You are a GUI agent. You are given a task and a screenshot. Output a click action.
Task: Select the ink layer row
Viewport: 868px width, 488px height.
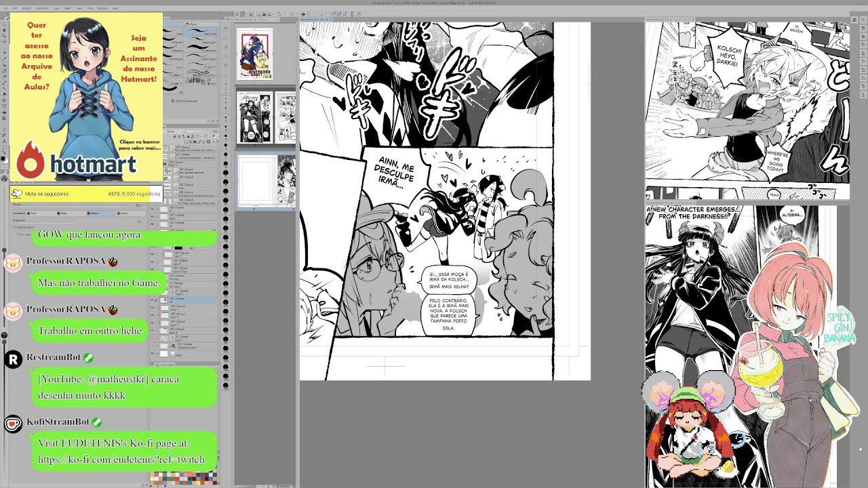click(188, 300)
